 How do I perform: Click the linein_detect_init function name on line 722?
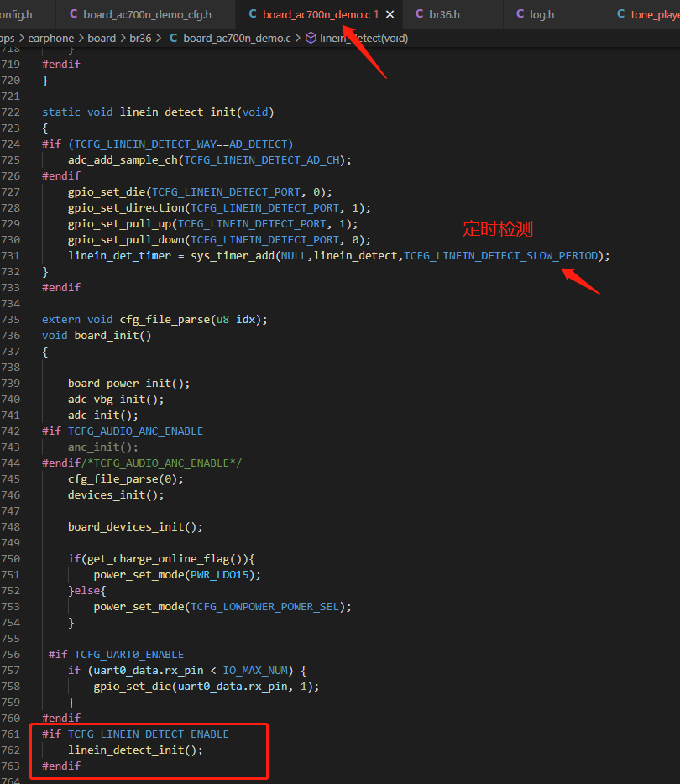point(177,112)
